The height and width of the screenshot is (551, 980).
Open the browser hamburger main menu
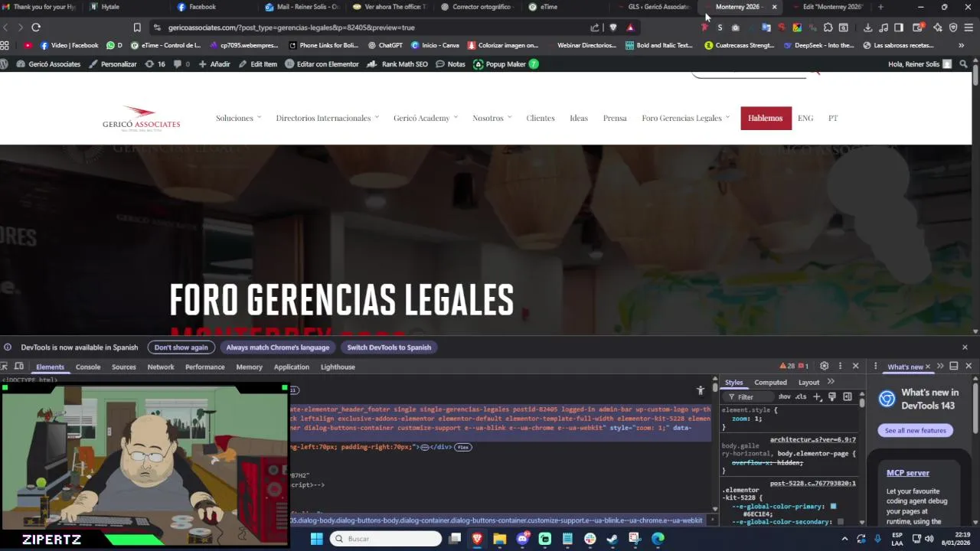969,28
